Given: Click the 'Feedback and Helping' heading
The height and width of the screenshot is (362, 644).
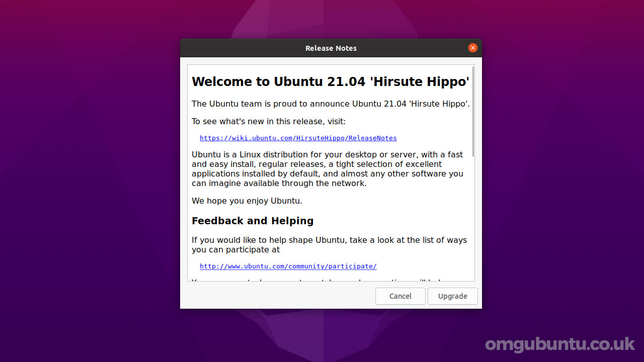Looking at the screenshot, I should 253,221.
